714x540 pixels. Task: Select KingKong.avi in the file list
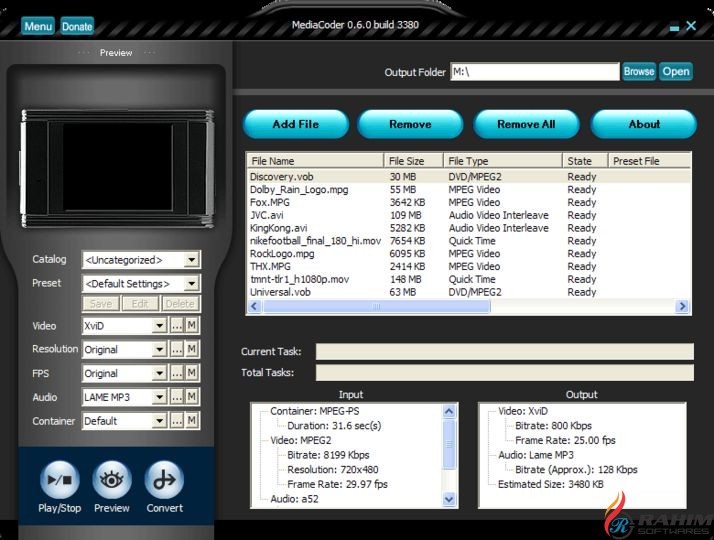[278, 228]
